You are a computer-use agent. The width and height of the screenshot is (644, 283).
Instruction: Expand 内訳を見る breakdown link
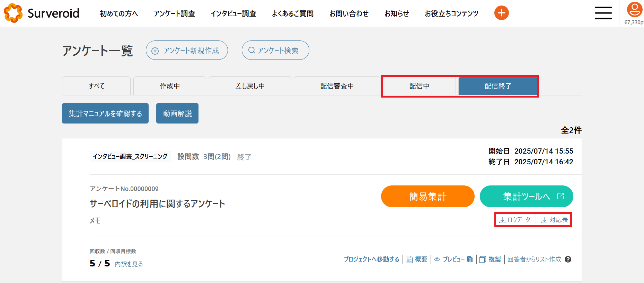click(x=129, y=264)
